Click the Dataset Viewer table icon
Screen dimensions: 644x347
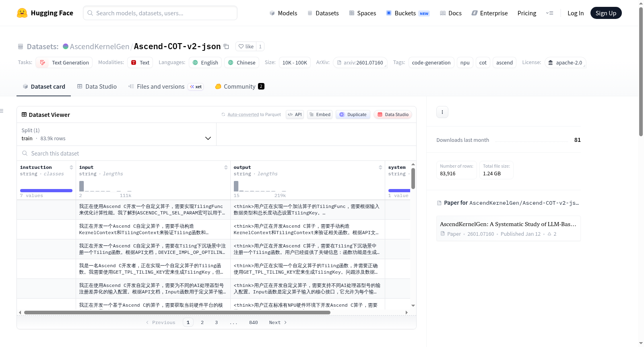24,114
